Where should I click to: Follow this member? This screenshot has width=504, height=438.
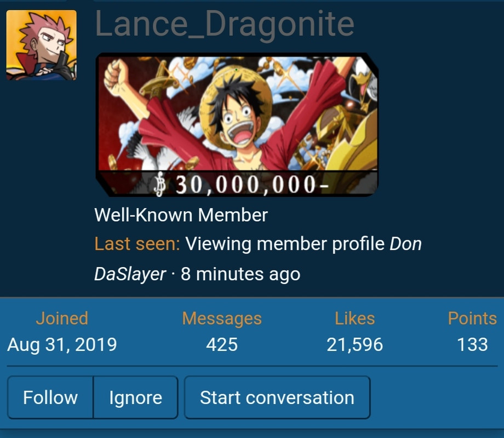coord(50,397)
